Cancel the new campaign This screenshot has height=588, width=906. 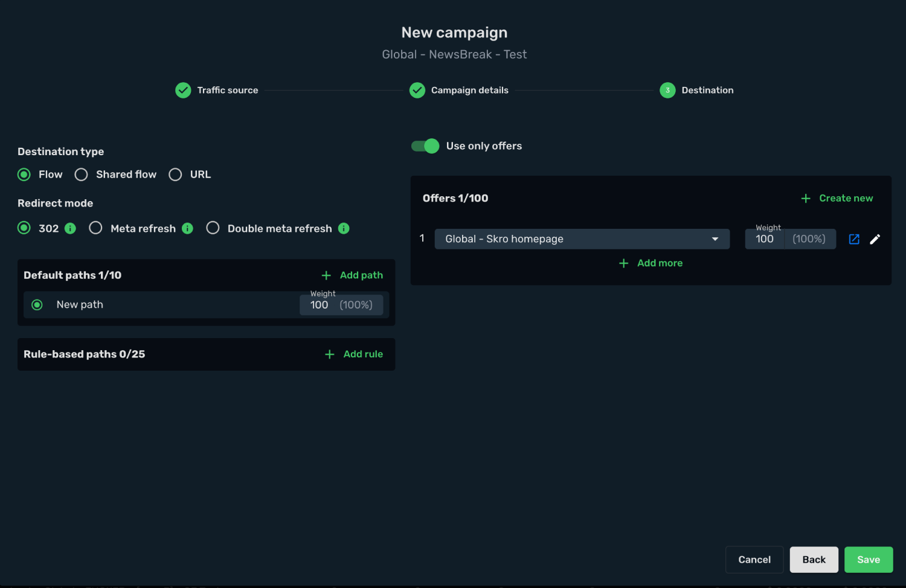pos(754,560)
